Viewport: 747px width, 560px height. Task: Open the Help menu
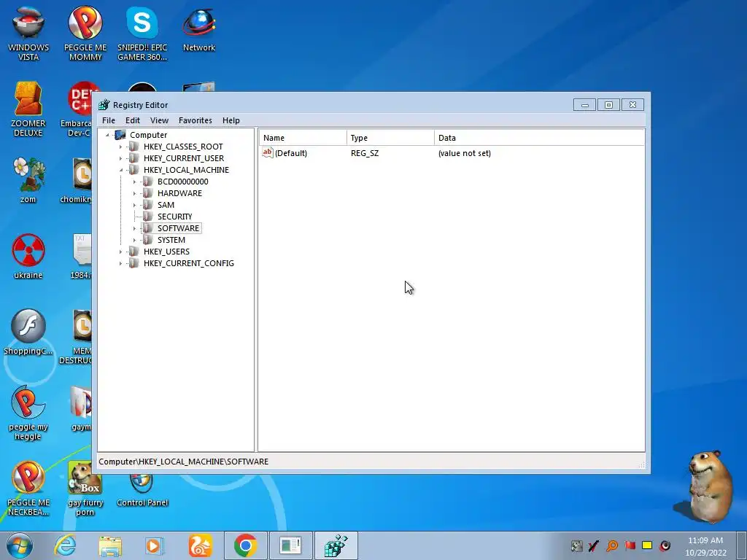(x=231, y=120)
